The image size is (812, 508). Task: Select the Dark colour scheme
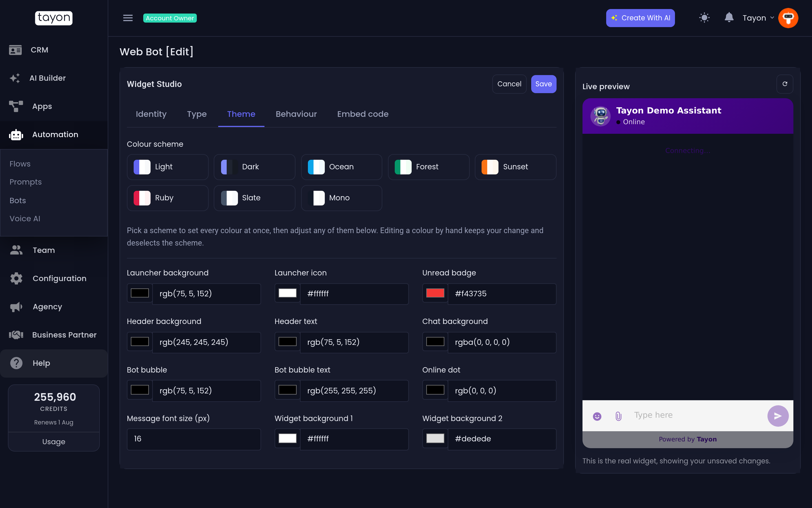pyautogui.click(x=254, y=167)
